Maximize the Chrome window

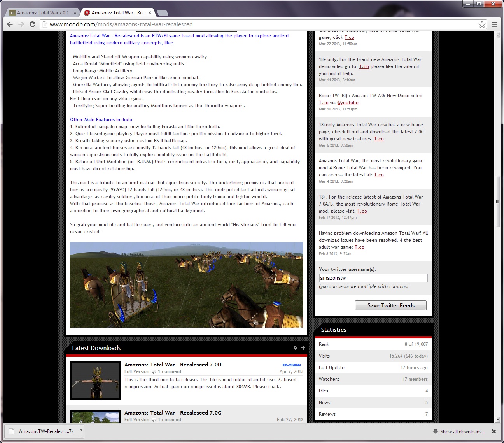point(479,4)
